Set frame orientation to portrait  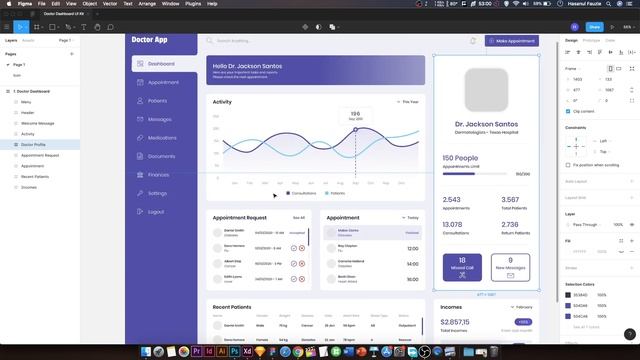click(x=611, y=69)
